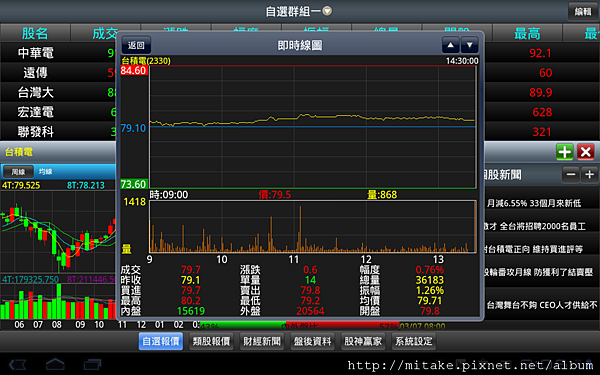
Task: Tap Android recent apps icon
Action: 92,364
